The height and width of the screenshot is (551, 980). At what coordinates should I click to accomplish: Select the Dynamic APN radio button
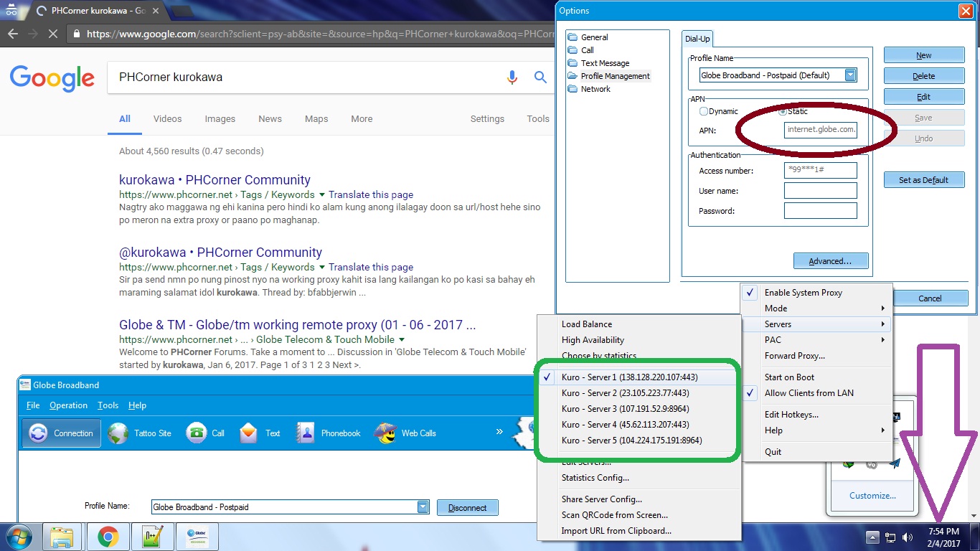(x=704, y=111)
